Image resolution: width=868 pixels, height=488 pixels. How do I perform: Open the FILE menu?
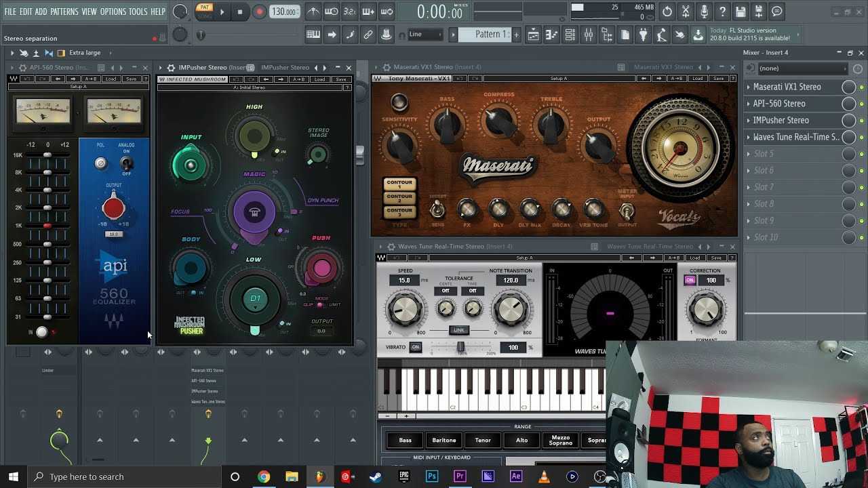pyautogui.click(x=10, y=12)
